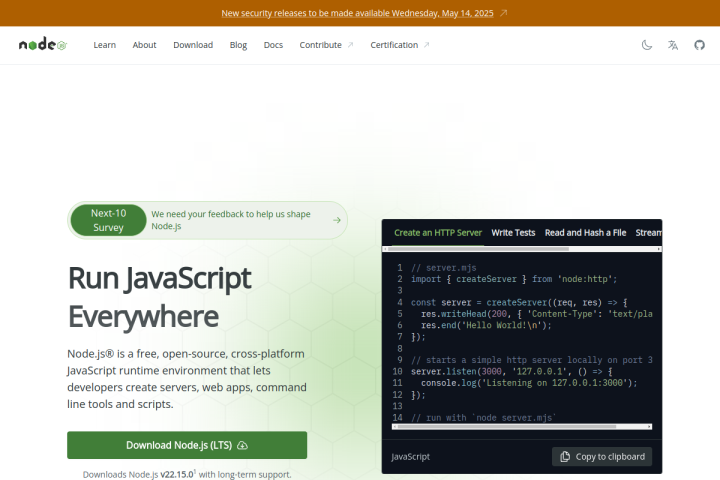Open the Docs nav link
The image size is (720, 480).
[x=273, y=45]
